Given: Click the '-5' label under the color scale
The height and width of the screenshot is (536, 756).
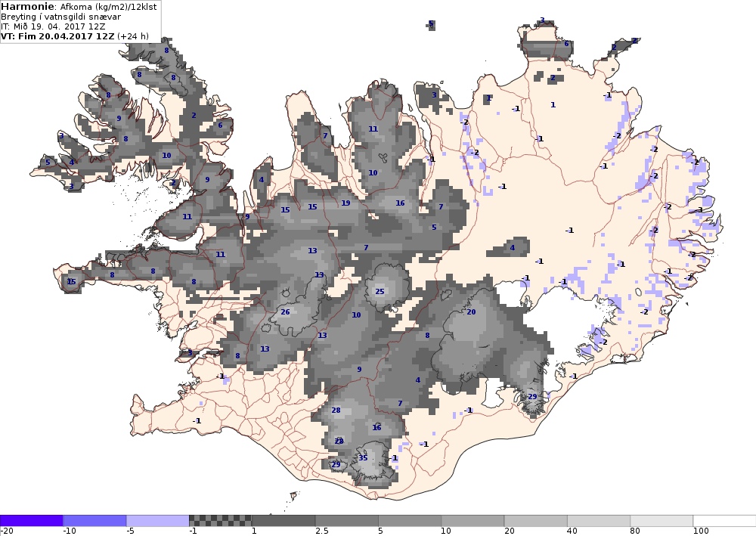Looking at the screenshot, I should coord(130,531).
